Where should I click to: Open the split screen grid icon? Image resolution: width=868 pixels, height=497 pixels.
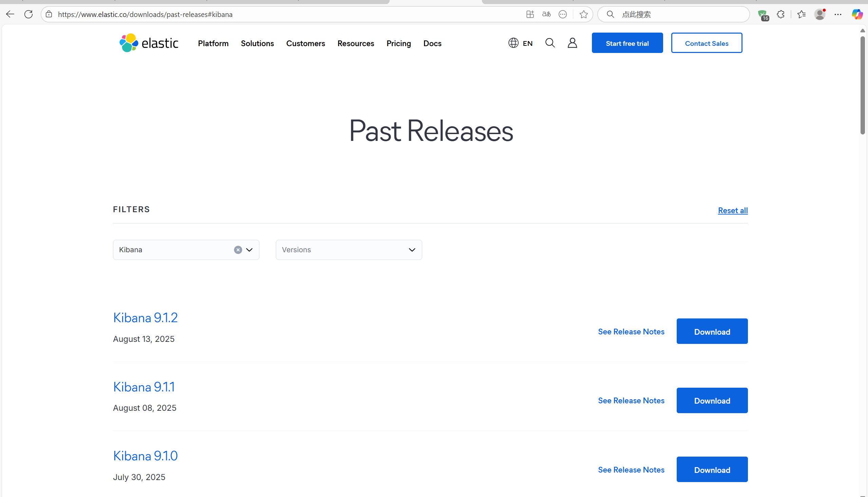(x=530, y=14)
